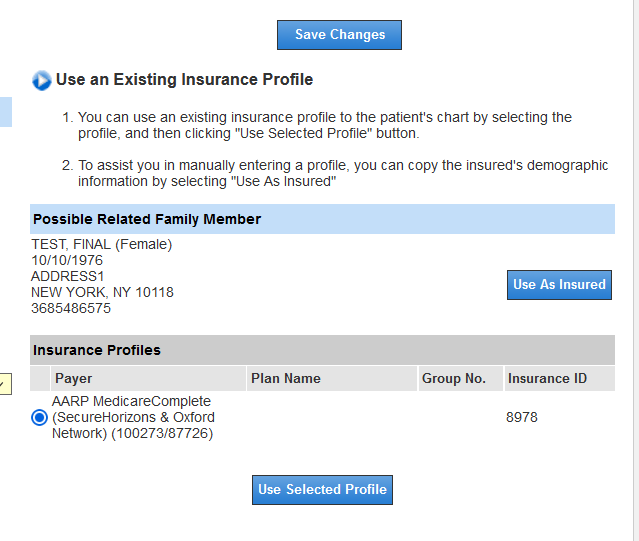The image size is (639, 541).
Task: Click the Use Selected Profile button
Action: coord(322,490)
